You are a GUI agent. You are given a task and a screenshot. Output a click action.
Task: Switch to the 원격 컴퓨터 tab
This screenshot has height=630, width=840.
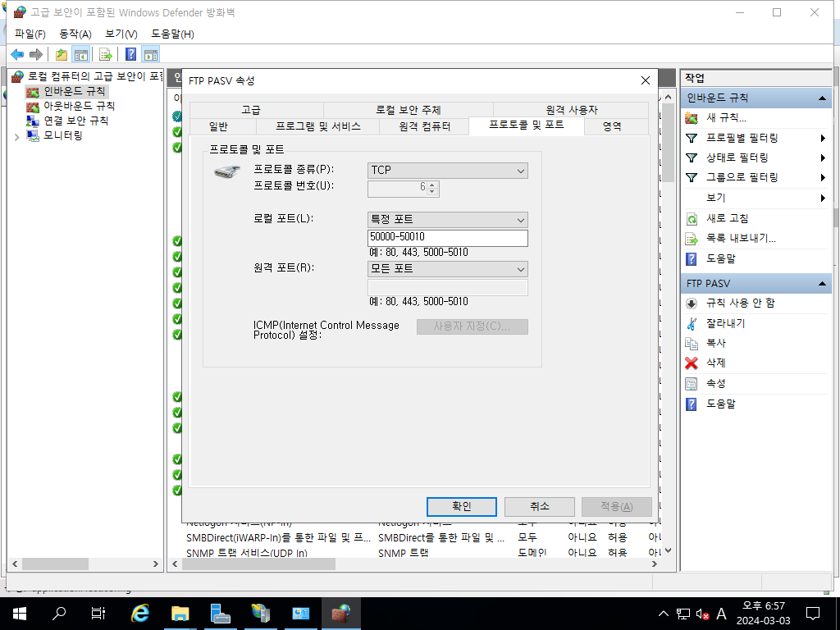(x=424, y=126)
